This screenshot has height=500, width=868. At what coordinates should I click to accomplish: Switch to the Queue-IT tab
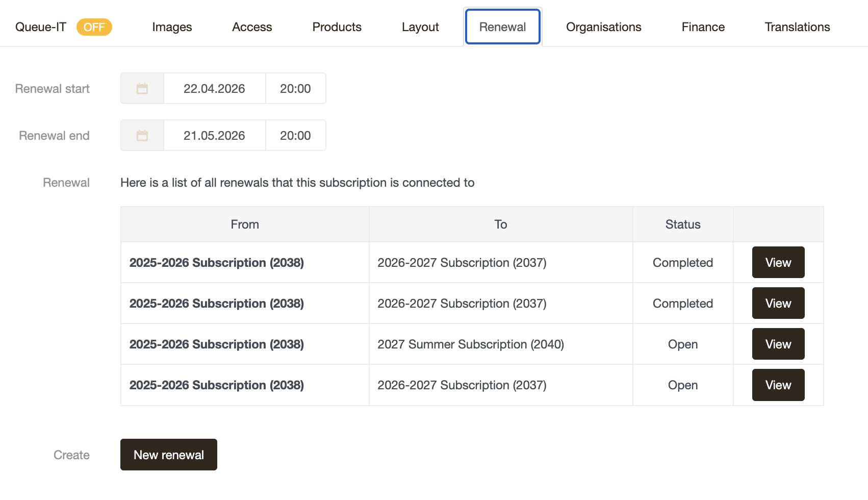click(41, 27)
